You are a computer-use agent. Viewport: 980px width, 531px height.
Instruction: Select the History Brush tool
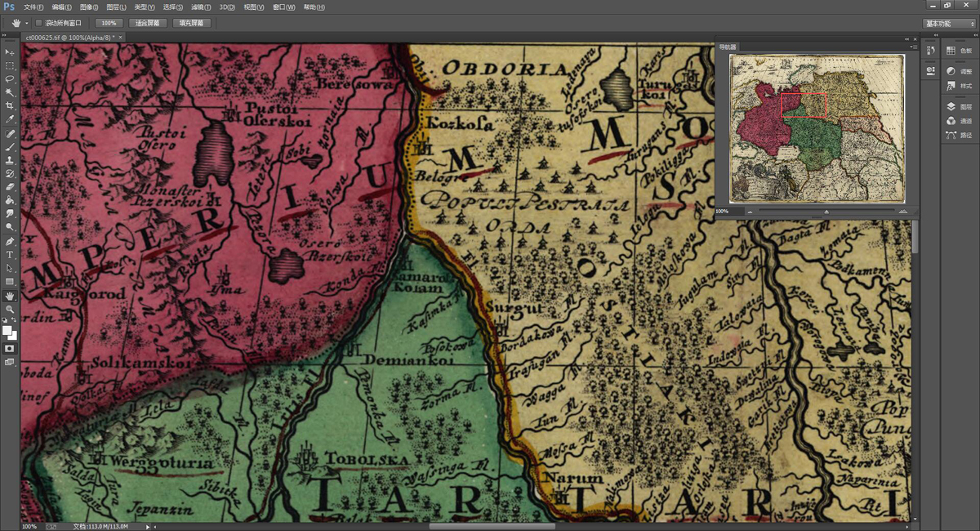tap(10, 173)
